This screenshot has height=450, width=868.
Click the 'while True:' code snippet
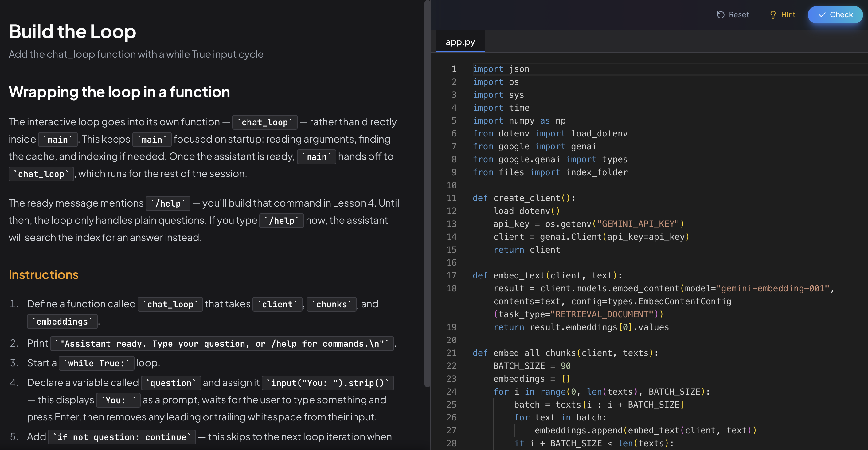click(96, 363)
